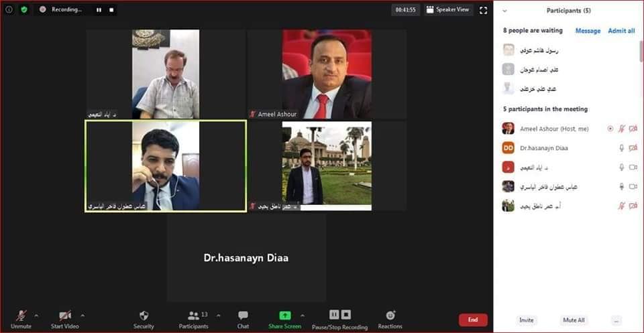The height and width of the screenshot is (333, 644).
Task: Pause recording using the bottom toolbar pause icon
Action: [334, 314]
